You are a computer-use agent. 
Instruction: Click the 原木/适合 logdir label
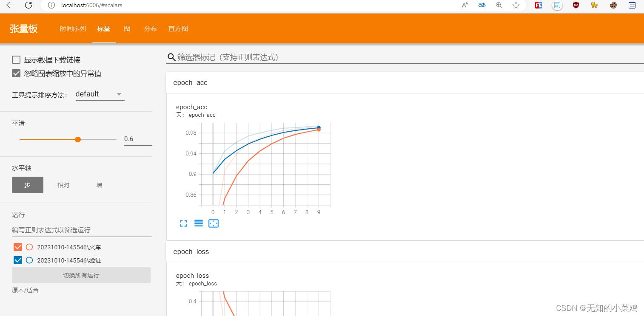pos(25,290)
